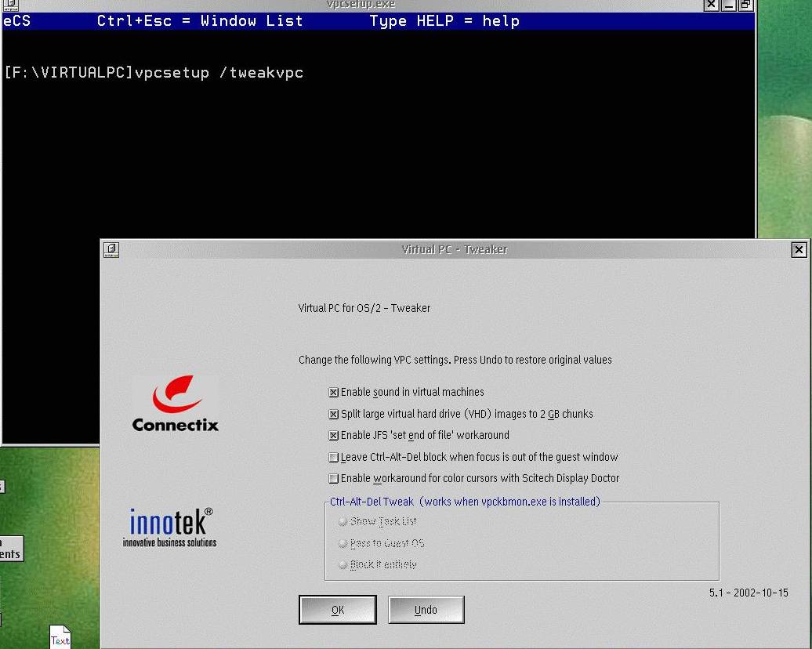Click the vpcsetup.exe window system menu icon
This screenshot has width=812, height=649.
click(10, 5)
